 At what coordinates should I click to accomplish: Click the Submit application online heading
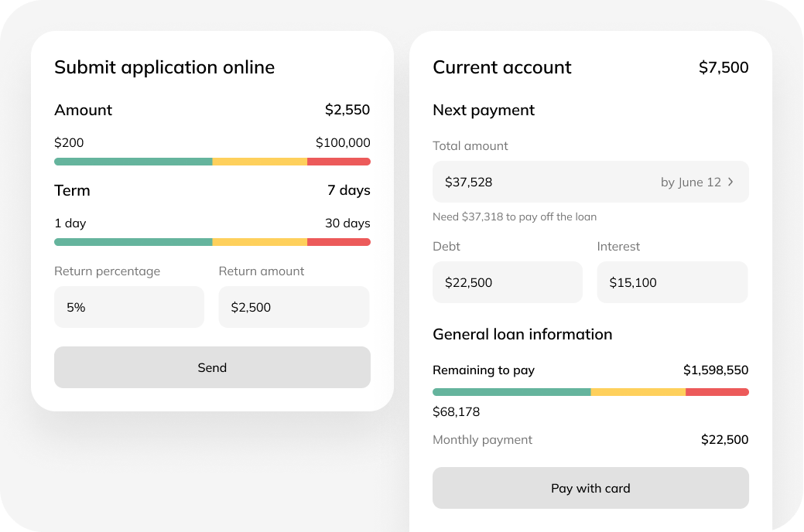[164, 67]
